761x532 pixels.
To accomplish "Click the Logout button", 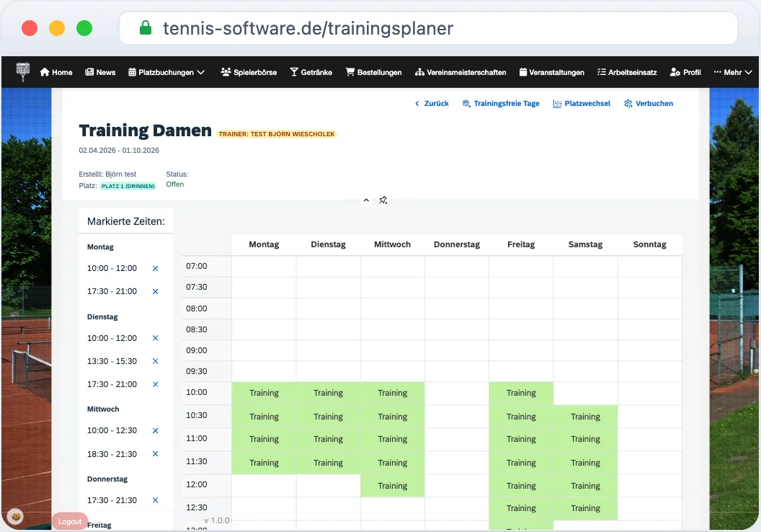I will 70,521.
